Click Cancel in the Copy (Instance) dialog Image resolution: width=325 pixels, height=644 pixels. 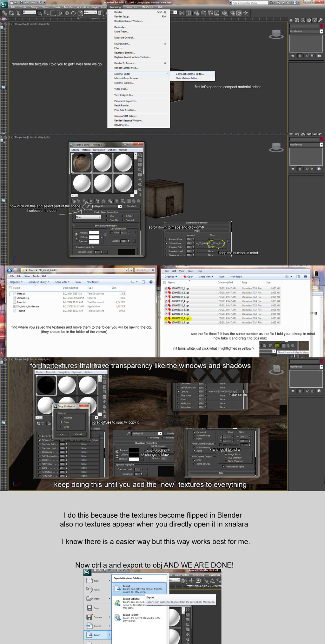click(78, 434)
